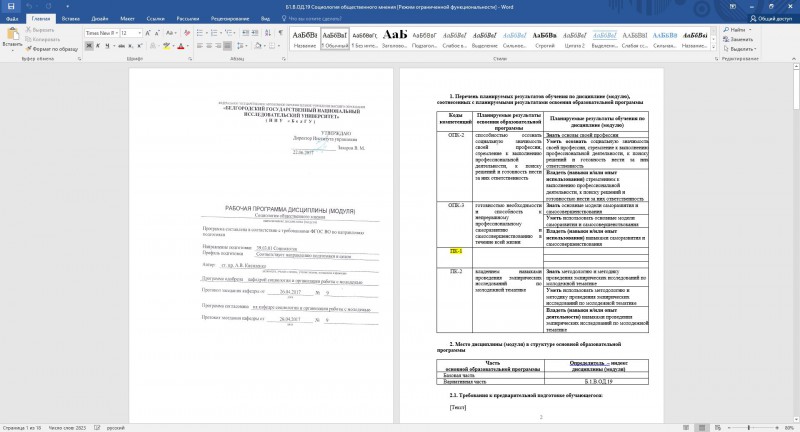The height and width of the screenshot is (432, 800).
Task: Open the numbered list dropdown
Action: pyautogui.click(x=219, y=33)
